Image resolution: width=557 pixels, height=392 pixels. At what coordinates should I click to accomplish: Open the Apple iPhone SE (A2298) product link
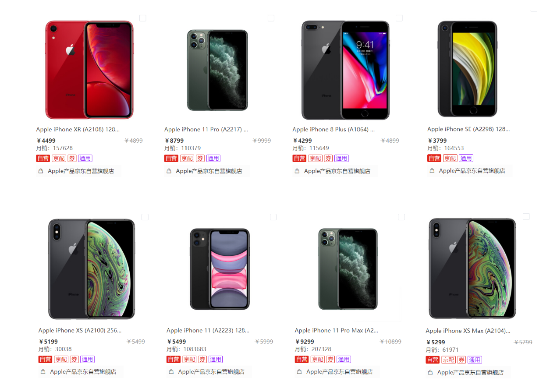pos(468,129)
